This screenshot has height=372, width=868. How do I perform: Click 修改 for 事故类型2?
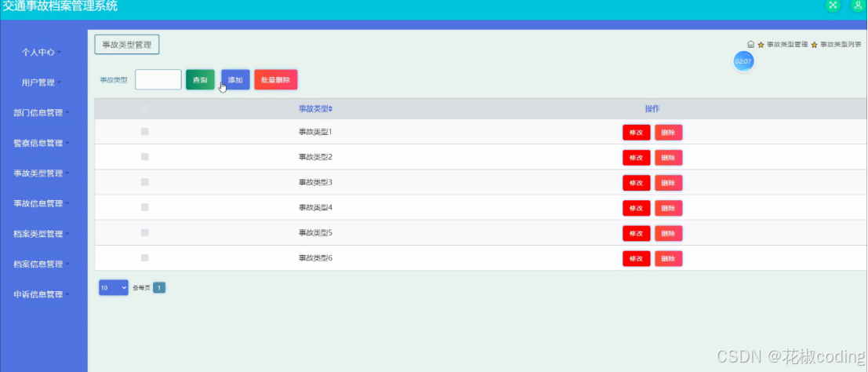pyautogui.click(x=636, y=158)
